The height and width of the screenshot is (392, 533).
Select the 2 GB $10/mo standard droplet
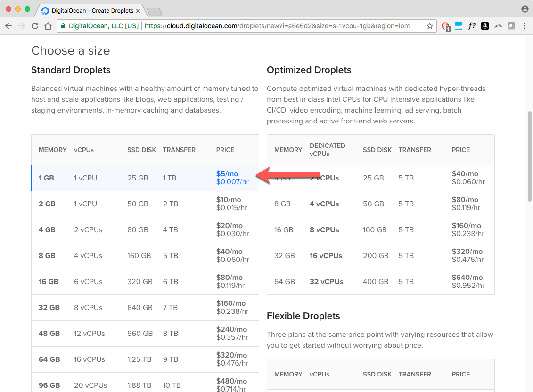tap(145, 204)
